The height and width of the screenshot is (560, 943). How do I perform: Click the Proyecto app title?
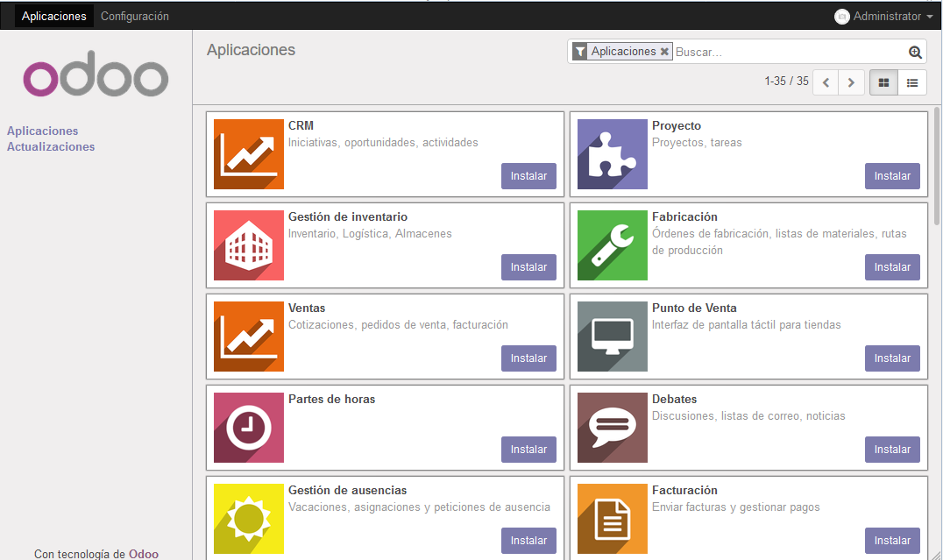pyautogui.click(x=677, y=125)
